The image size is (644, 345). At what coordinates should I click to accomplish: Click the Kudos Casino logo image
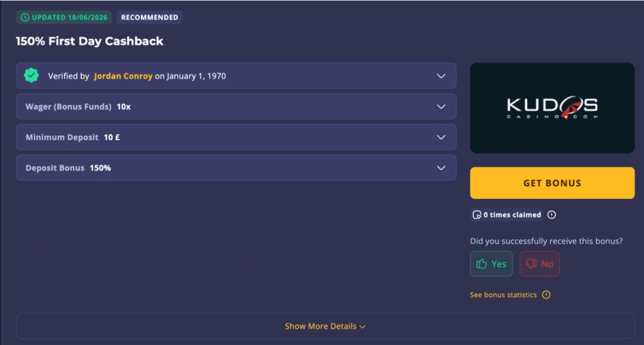[x=552, y=108]
